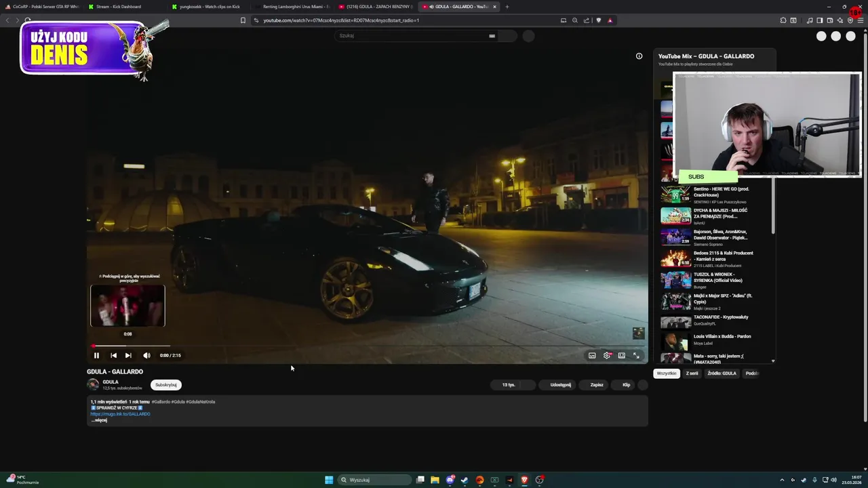Viewport: 868px width, 488px height.
Task: Click Subskrybuj to subscribe to GDULA
Action: 166,385
